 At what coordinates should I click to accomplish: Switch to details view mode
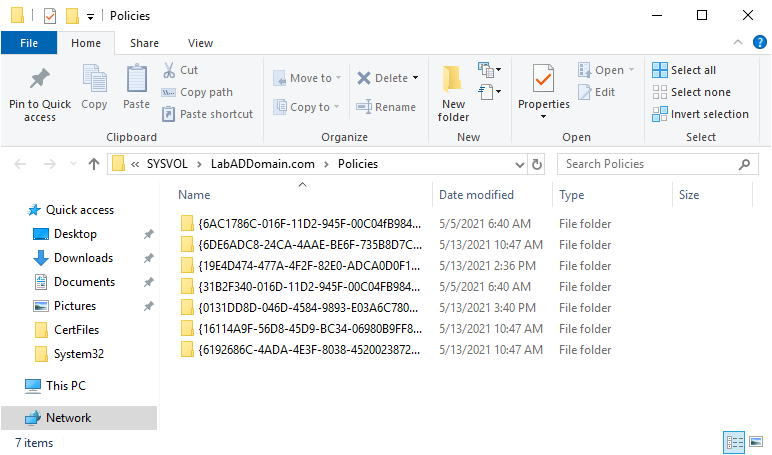point(733,443)
